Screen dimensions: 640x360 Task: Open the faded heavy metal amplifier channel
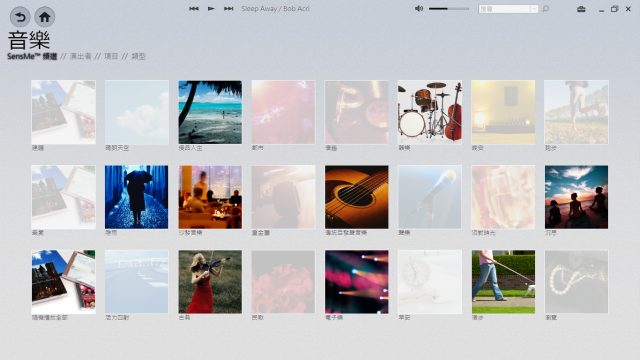tap(283, 197)
